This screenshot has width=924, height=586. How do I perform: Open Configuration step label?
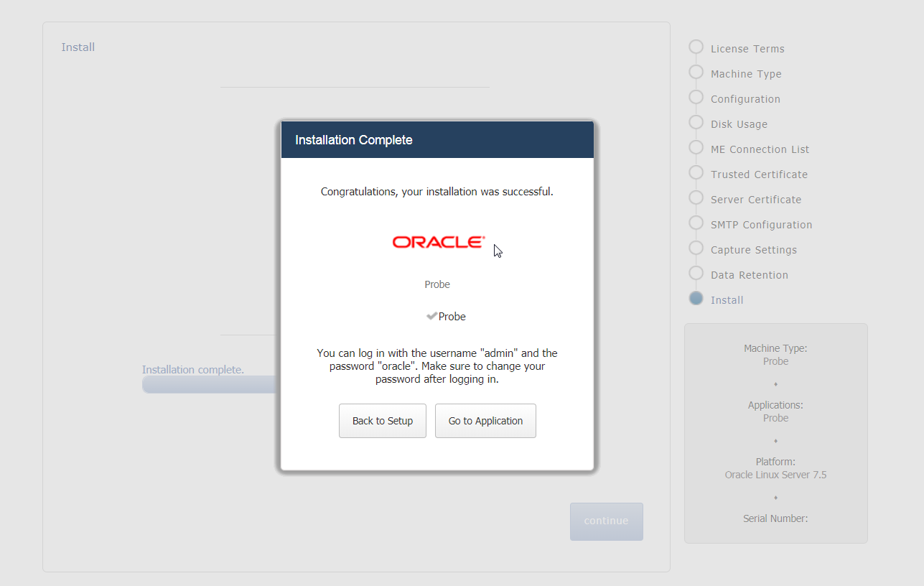pyautogui.click(x=745, y=99)
